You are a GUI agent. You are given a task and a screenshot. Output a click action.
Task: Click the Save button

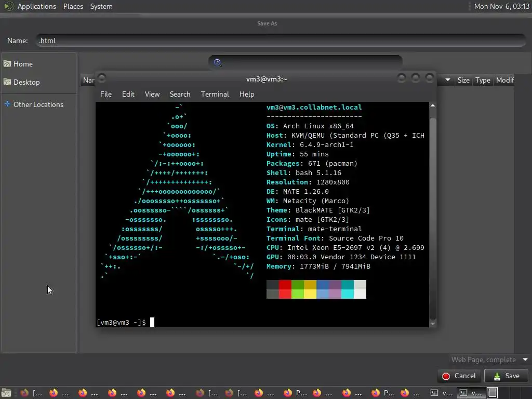coord(506,376)
